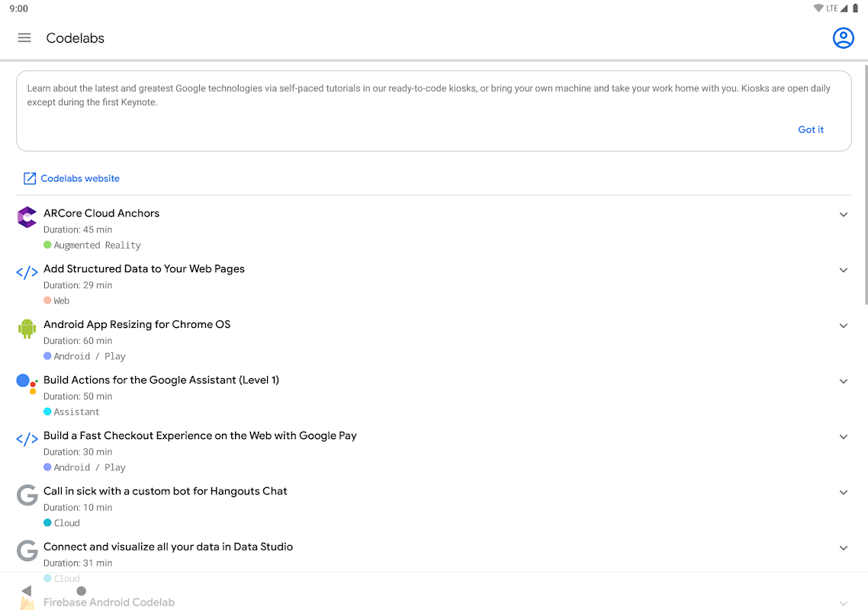
Task: Open the hamburger navigation menu
Action: click(24, 37)
